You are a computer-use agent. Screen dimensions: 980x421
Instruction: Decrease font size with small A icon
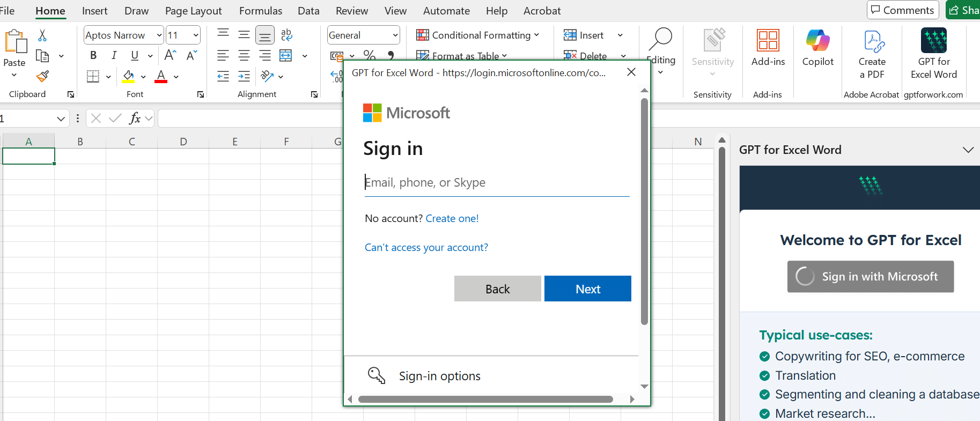tap(191, 55)
